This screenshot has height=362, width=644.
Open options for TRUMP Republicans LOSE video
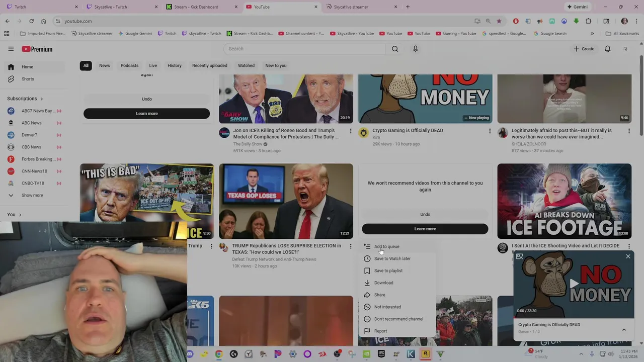point(351,246)
